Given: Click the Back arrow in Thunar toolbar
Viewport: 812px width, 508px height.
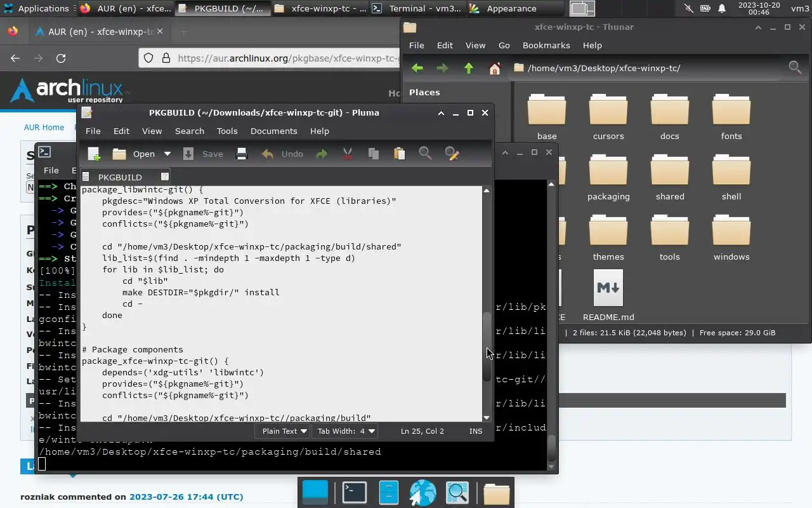Looking at the screenshot, I should [417, 68].
